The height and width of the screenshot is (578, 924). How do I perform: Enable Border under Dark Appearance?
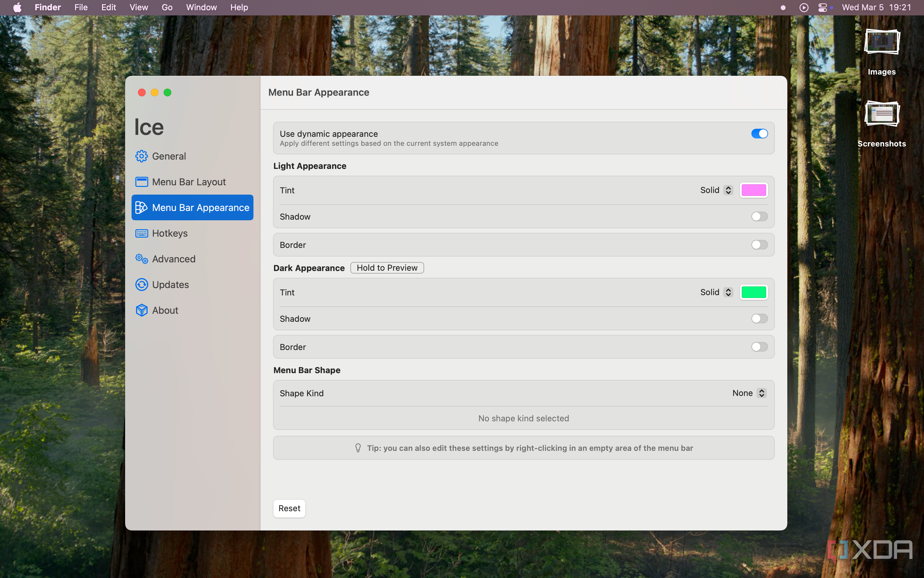(x=759, y=347)
